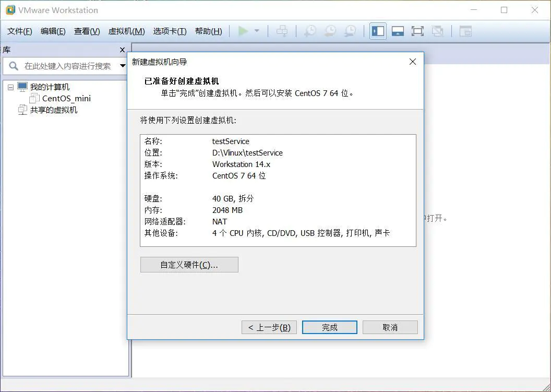Image resolution: width=551 pixels, height=392 pixels.
Task: Toggle the show library sidebar icon
Action: click(x=378, y=31)
